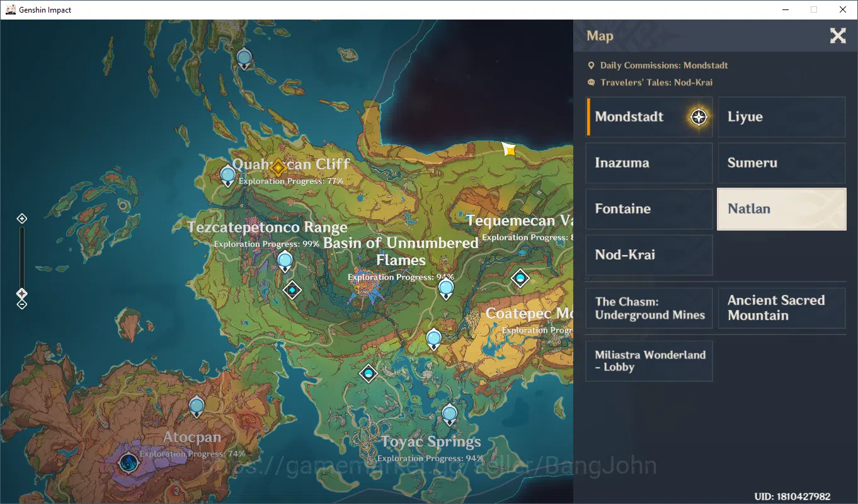Click Exploration Progress: 74% text
The image size is (858, 504).
[193, 454]
